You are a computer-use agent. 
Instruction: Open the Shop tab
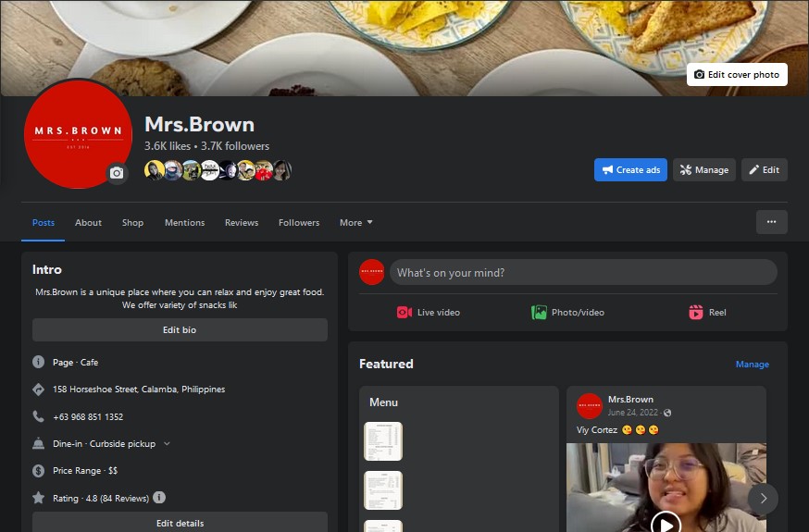(132, 223)
